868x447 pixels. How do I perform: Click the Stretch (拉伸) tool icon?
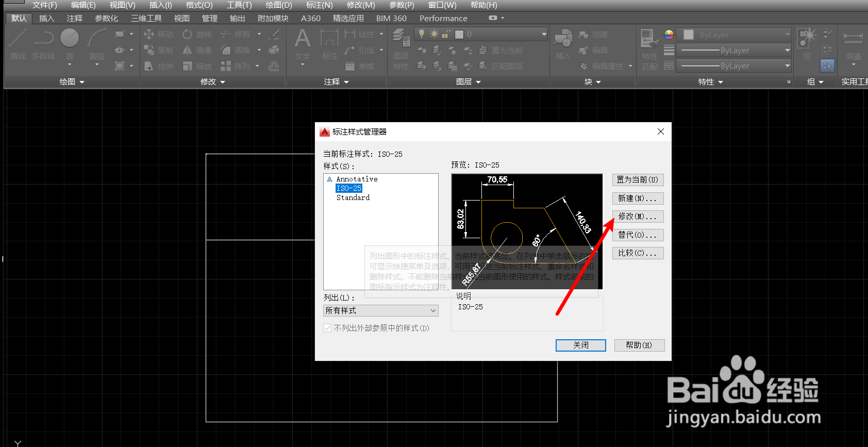(149, 66)
